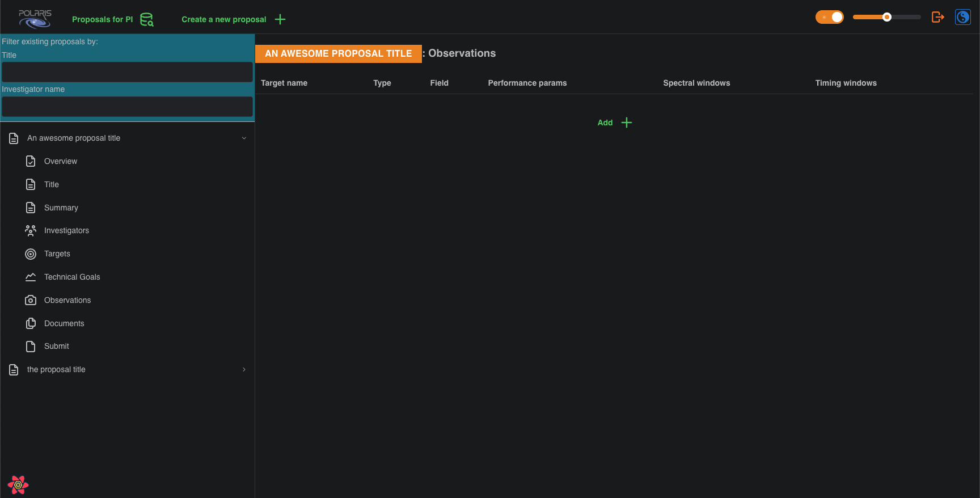
Task: Click the grey portion of slider track
Action: (906, 17)
